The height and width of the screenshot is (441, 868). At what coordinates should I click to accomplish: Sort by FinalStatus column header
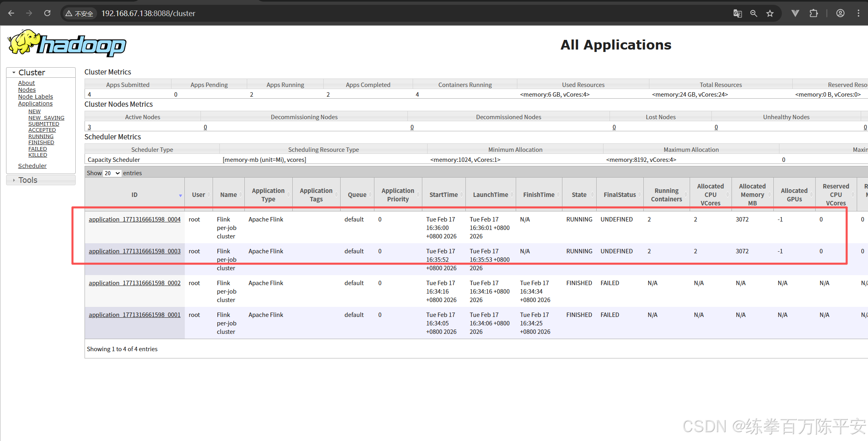(620, 195)
